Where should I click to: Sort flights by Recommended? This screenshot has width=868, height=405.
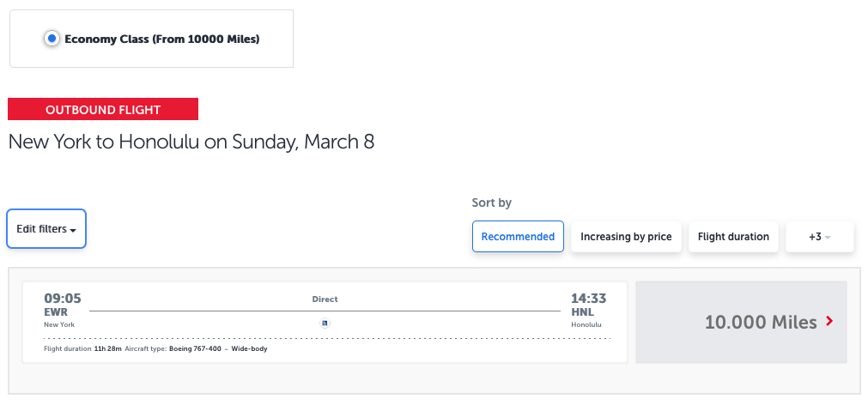(518, 237)
